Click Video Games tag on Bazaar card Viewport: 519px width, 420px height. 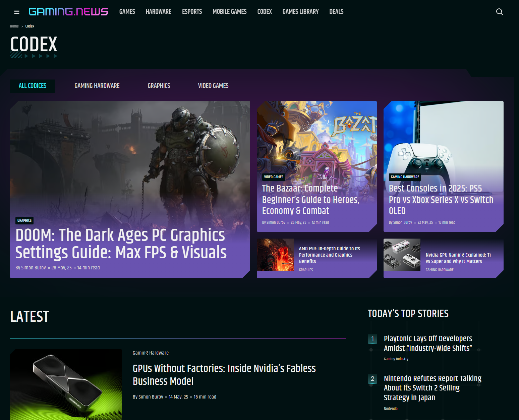(x=274, y=177)
